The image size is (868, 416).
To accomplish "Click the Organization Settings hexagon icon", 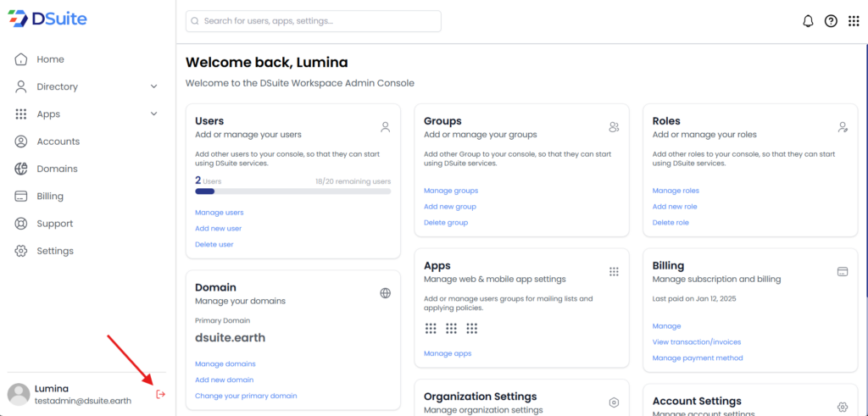I will tap(614, 402).
